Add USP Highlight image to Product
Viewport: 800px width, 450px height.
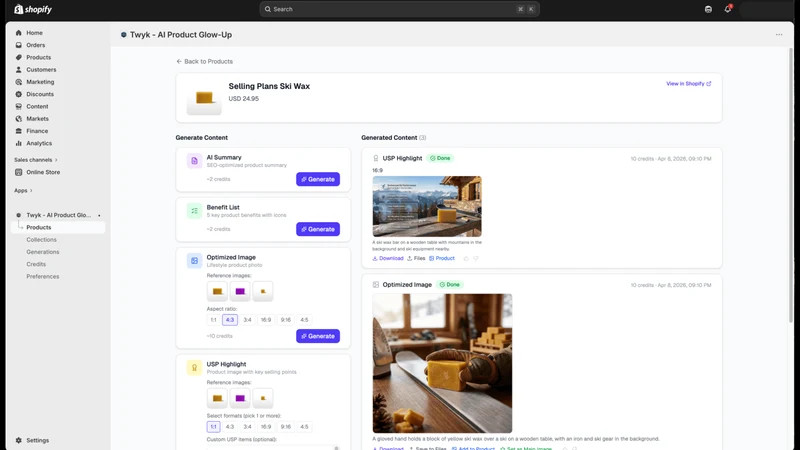tap(442, 259)
